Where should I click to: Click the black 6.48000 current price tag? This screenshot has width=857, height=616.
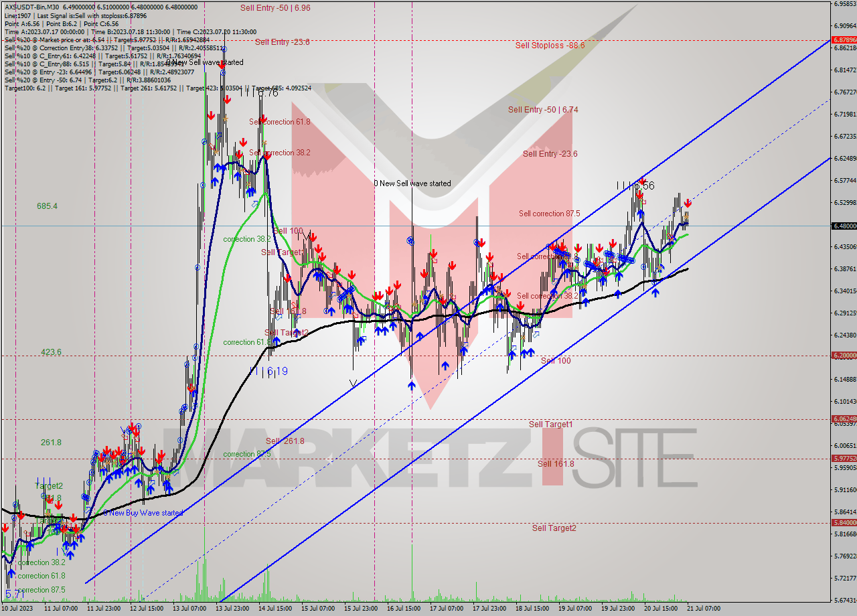coord(844,226)
